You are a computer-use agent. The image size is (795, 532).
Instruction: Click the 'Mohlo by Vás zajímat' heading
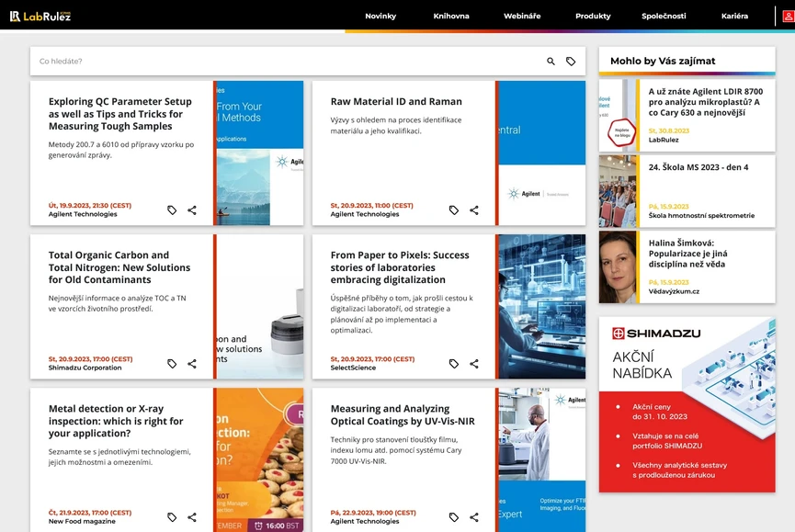point(663,61)
